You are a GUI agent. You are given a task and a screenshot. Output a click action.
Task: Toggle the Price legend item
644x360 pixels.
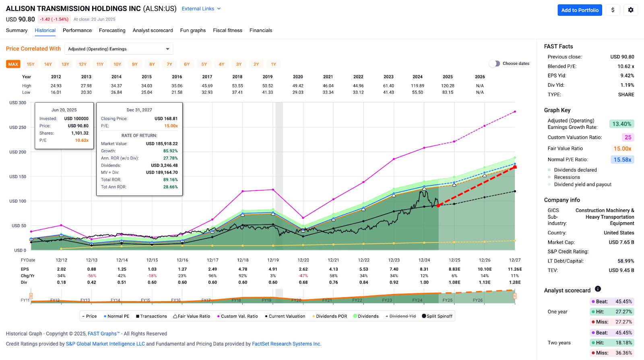tap(89, 316)
